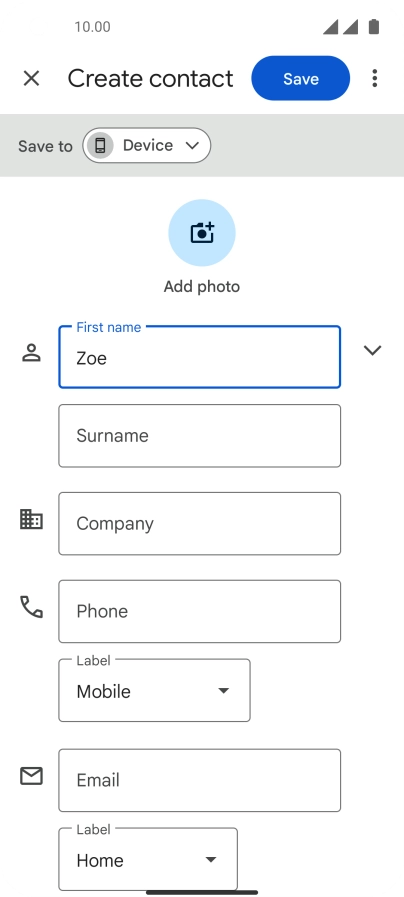Click the Surname input field
This screenshot has width=404, height=897.
click(200, 436)
